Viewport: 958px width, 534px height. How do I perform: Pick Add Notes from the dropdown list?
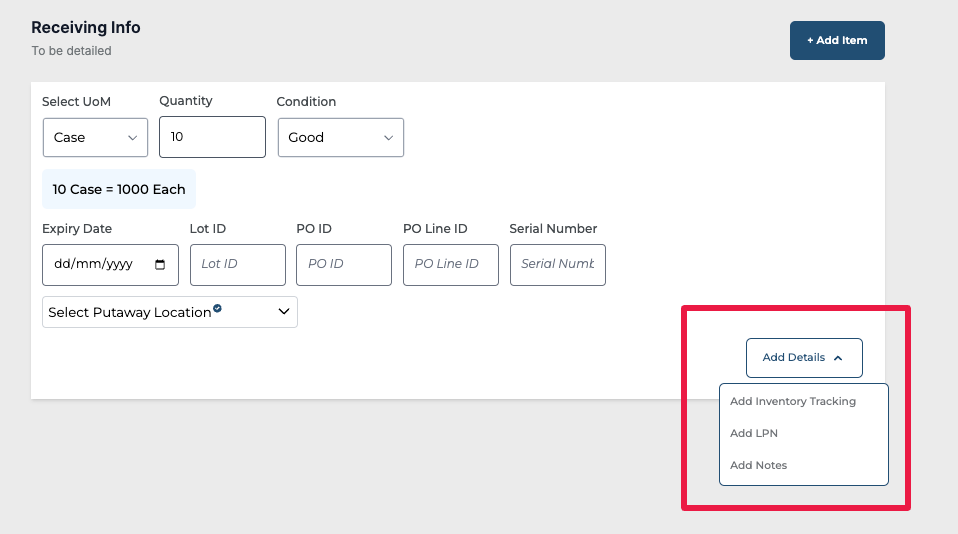[x=758, y=465]
